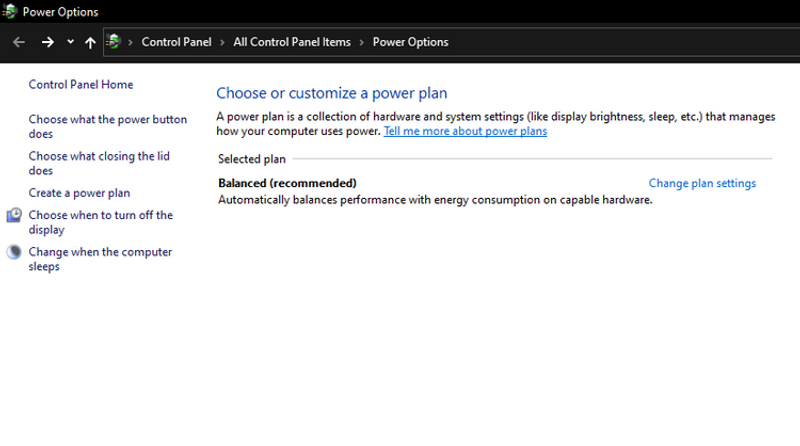Viewport: 800px width, 446px height.
Task: Expand chevron after All Control Panel Items
Action: [362, 42]
